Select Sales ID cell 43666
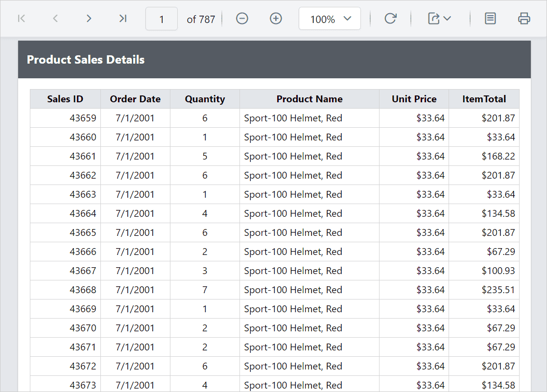 click(65, 252)
